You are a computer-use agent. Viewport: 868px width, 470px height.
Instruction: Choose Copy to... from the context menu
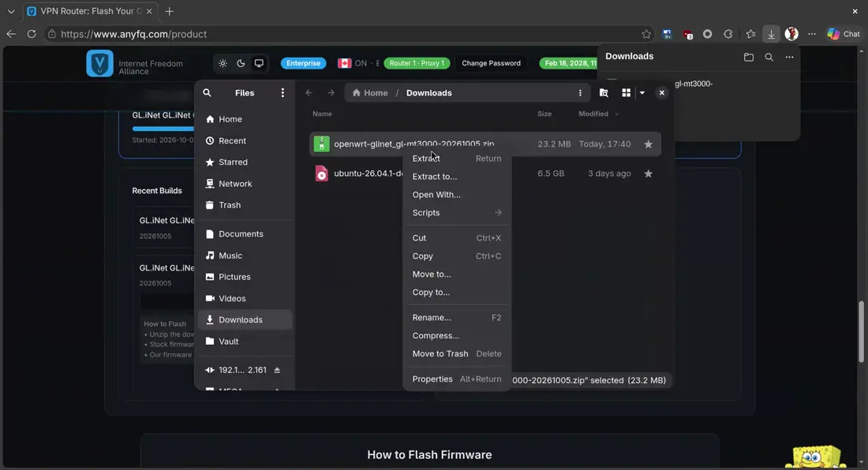click(x=457, y=293)
